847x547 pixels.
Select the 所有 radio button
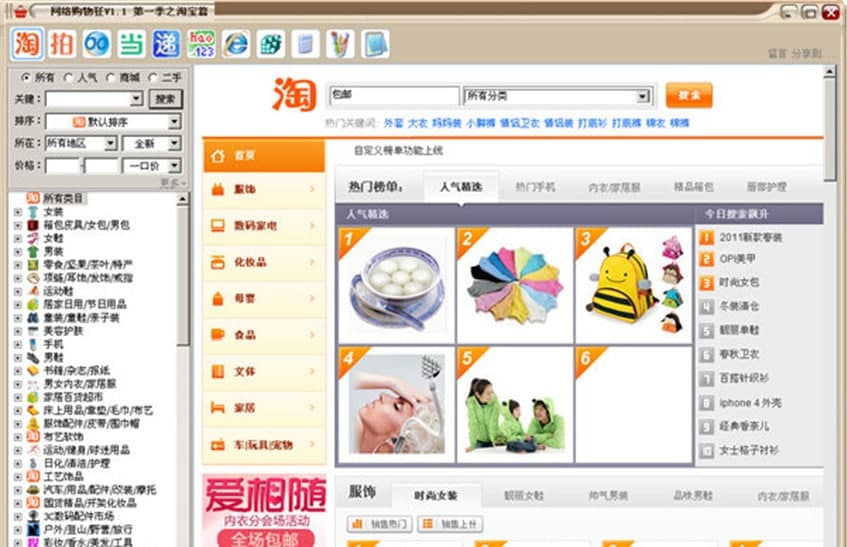tap(25, 78)
